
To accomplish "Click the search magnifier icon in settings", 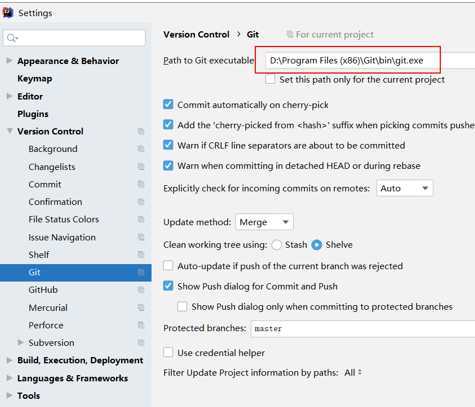I will click(x=12, y=38).
